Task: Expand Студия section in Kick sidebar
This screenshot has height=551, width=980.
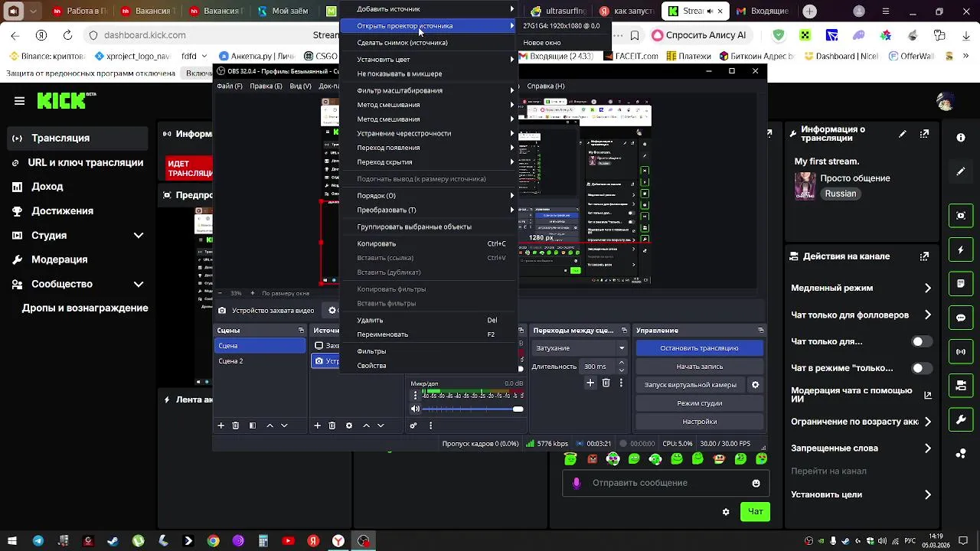Action: 139,236
